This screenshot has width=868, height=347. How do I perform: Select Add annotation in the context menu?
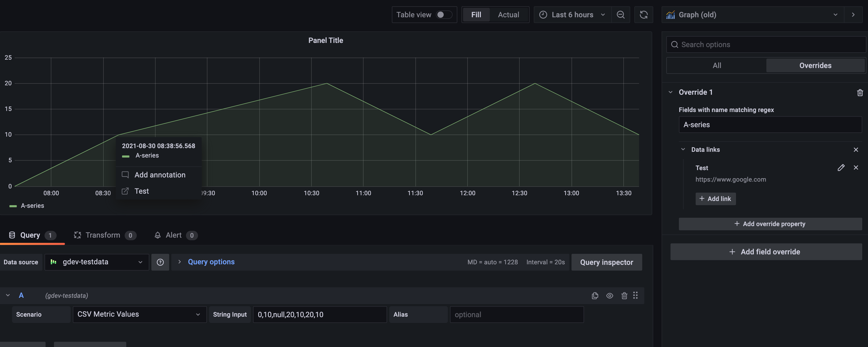click(x=160, y=175)
